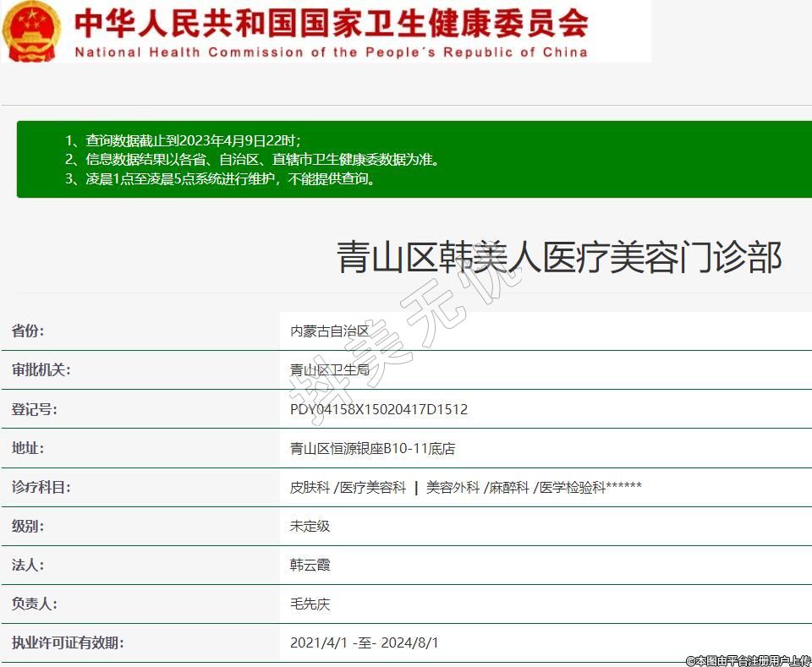Click the first notice about query data cutoff
The height and width of the screenshot is (667, 812).
pyautogui.click(x=184, y=140)
